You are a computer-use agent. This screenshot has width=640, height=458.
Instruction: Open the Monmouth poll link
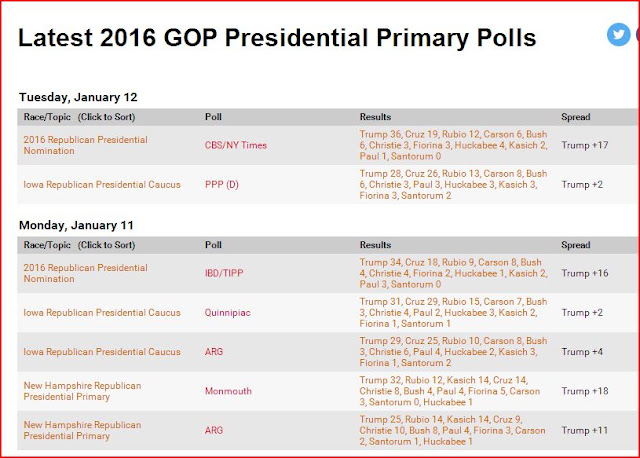click(228, 391)
